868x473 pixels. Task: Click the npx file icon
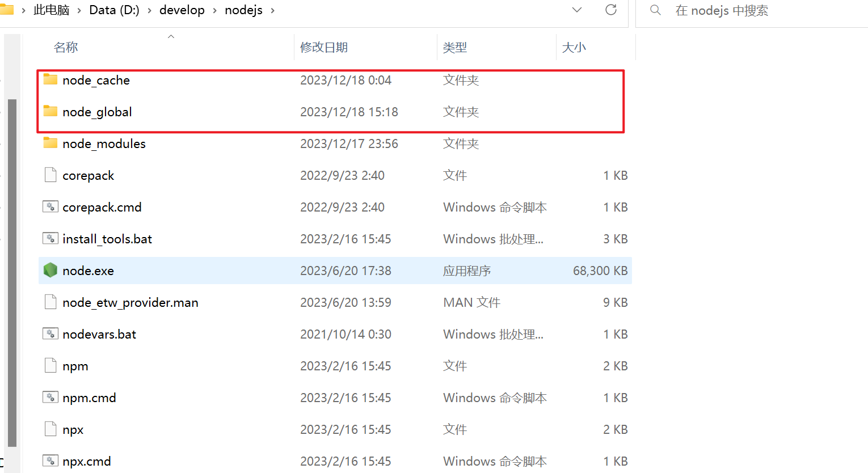point(50,429)
